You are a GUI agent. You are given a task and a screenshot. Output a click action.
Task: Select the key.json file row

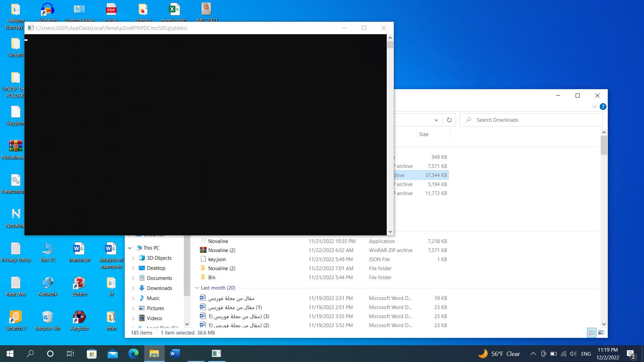[217, 259]
